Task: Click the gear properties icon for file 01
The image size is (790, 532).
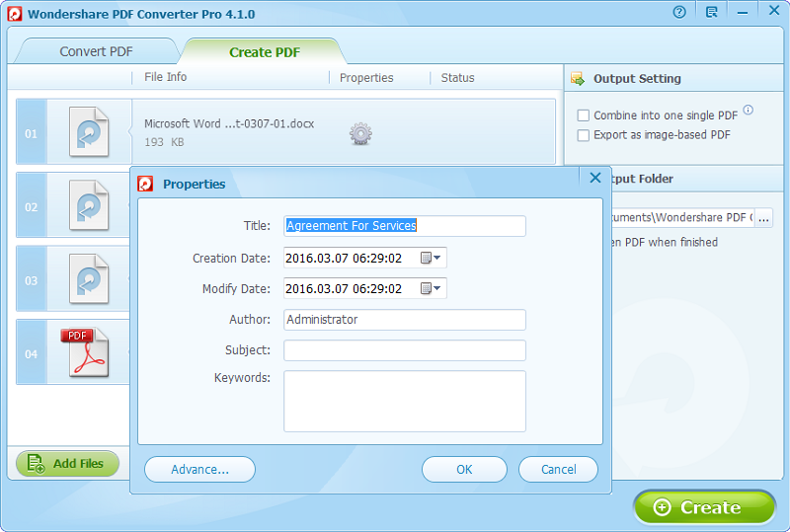Action: tap(360, 133)
